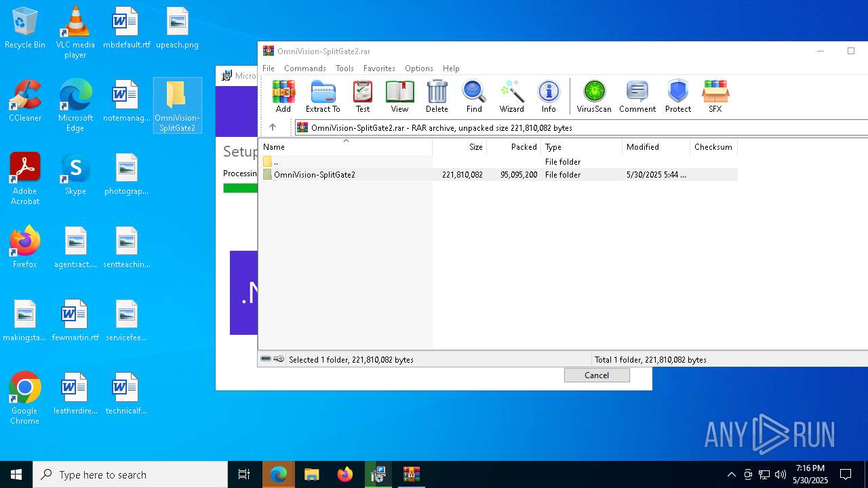Select mbdefault.rtf desktop file
The height and width of the screenshot is (488, 868).
pyautogui.click(x=126, y=28)
